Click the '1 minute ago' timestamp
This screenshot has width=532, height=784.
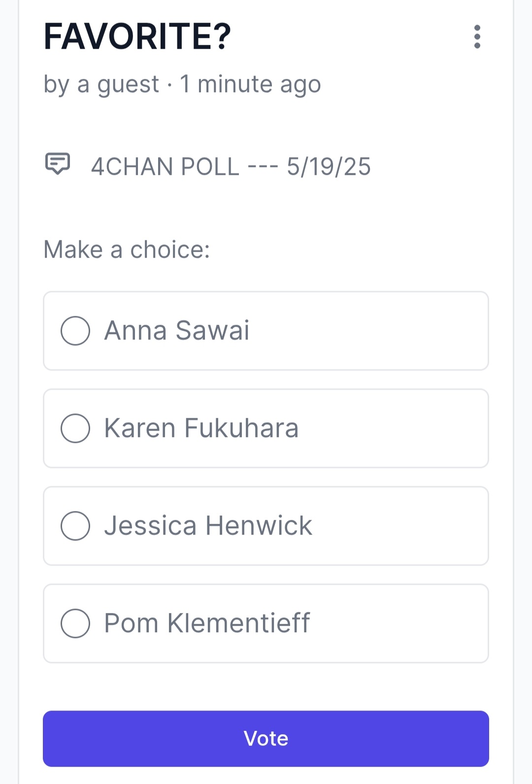point(250,84)
